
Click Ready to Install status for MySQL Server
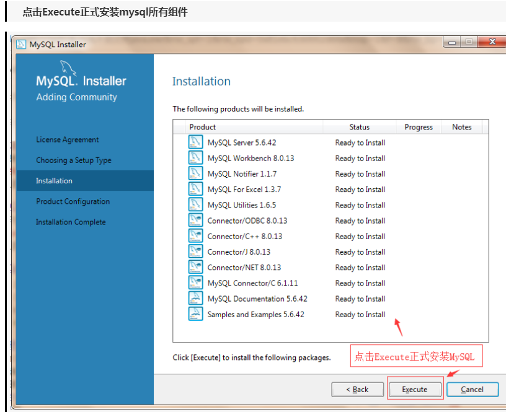(x=360, y=142)
